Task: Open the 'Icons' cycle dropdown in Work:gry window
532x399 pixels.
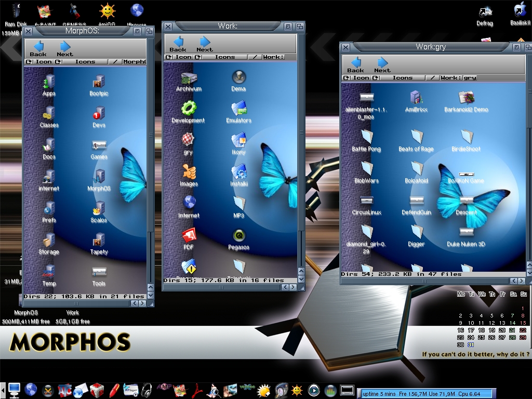Action: click(398, 78)
